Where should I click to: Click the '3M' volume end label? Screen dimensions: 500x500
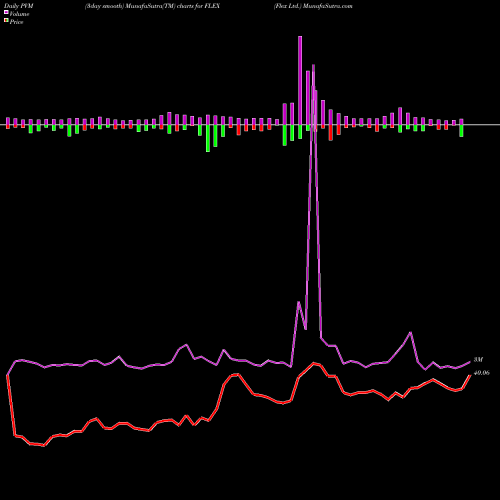478,360
